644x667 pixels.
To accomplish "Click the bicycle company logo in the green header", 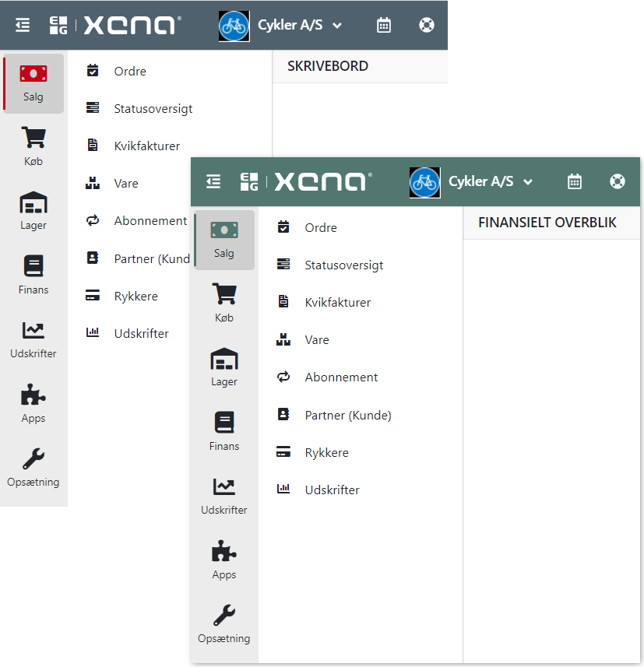I will [x=425, y=182].
